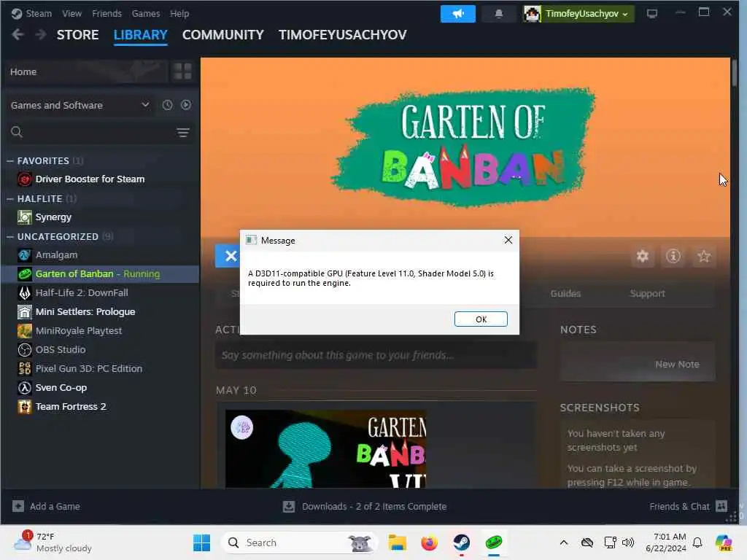Open the notifications bell in Steam
The height and width of the screenshot is (560, 747).
[x=498, y=14]
